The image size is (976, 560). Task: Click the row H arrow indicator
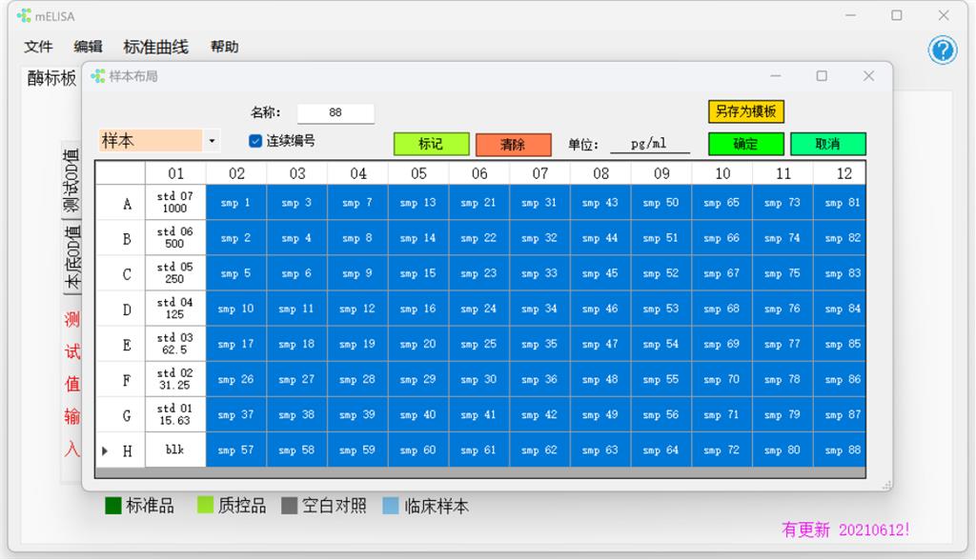click(105, 450)
